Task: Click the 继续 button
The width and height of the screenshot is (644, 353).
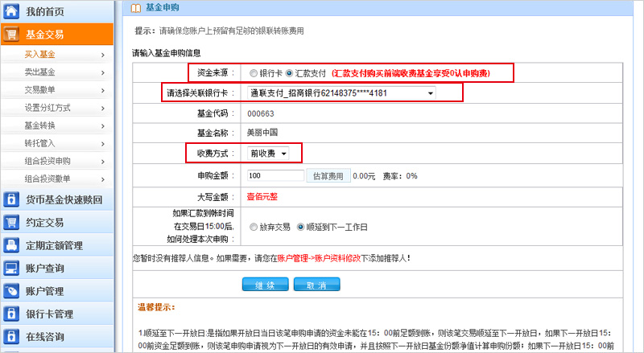Action: [x=265, y=285]
